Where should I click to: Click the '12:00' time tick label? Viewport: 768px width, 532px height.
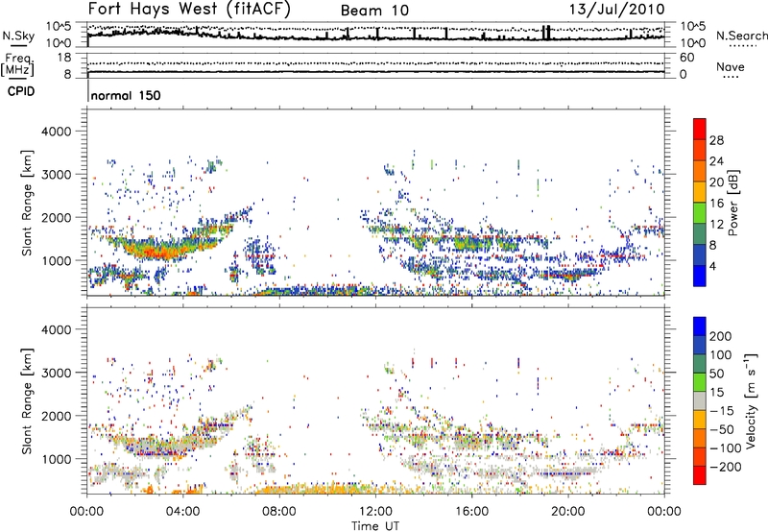[375, 512]
